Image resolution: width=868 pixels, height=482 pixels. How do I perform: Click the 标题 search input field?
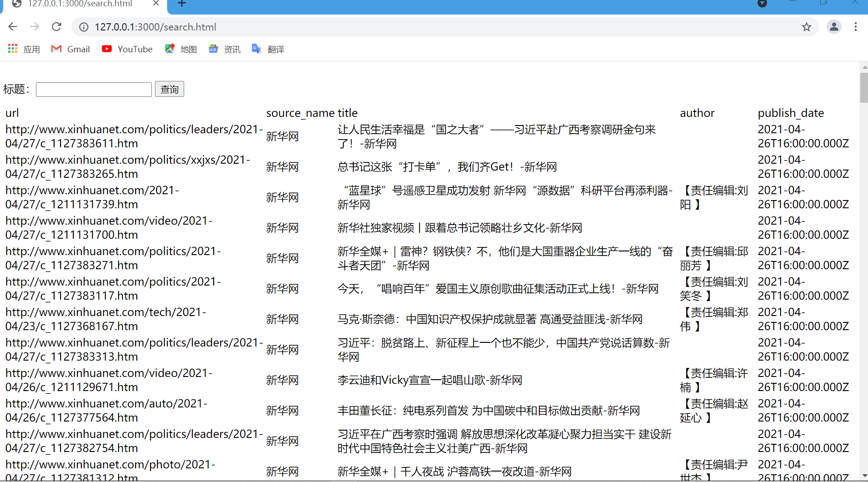[x=94, y=89]
